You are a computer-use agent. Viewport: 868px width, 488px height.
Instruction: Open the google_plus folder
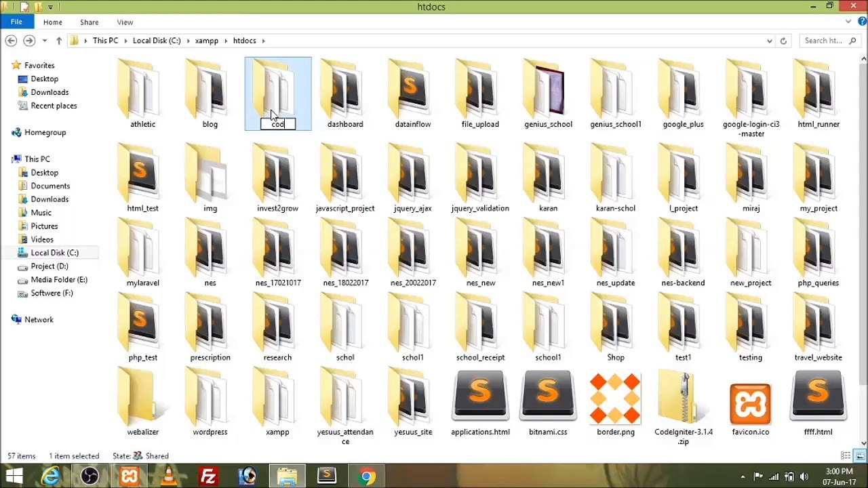pos(683,94)
